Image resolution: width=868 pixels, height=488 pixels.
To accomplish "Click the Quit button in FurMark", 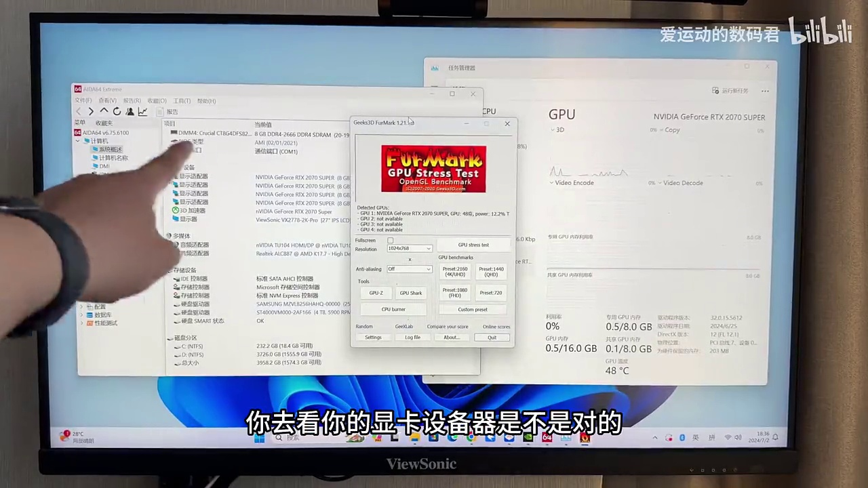I will click(x=492, y=338).
